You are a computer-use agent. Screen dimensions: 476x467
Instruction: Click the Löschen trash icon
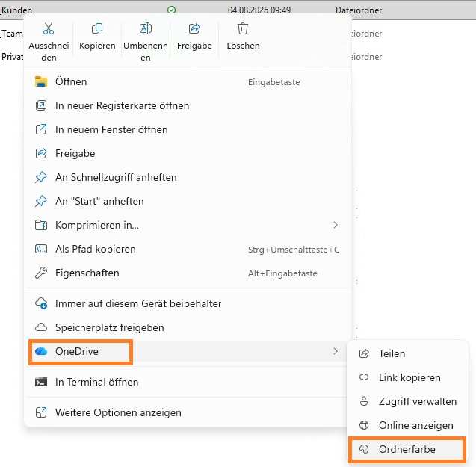(x=243, y=28)
